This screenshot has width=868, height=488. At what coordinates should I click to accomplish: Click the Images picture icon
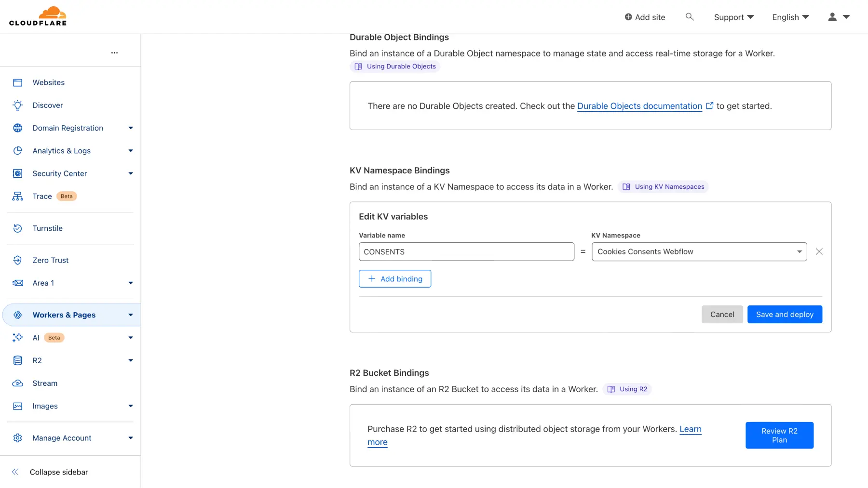click(18, 406)
